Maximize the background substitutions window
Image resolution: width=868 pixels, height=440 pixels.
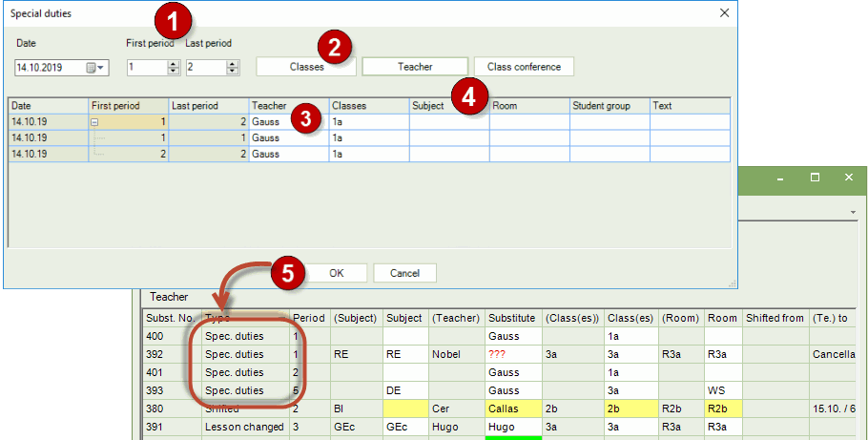pyautogui.click(x=815, y=178)
